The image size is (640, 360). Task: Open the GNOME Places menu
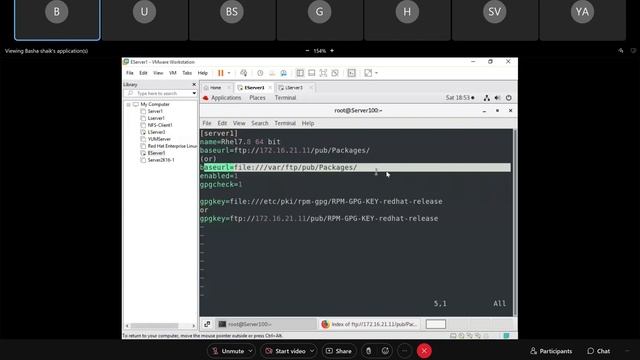[258, 98]
